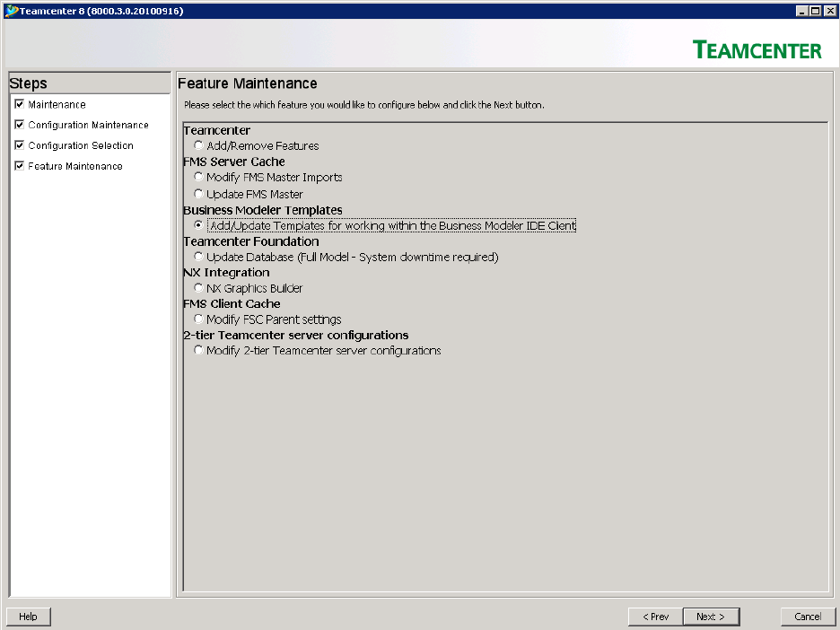Proceed with the Next button
The height and width of the screenshot is (630, 840).
tap(711, 617)
